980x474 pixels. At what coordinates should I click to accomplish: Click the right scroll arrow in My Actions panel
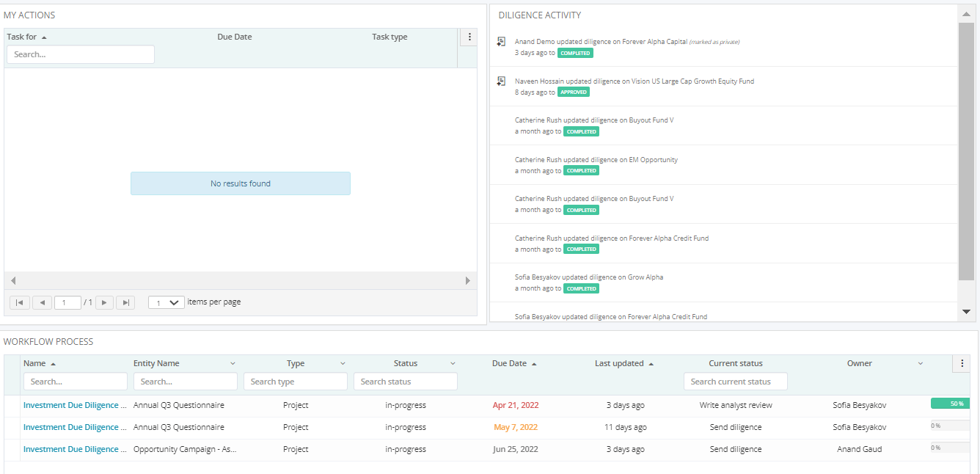(x=468, y=280)
